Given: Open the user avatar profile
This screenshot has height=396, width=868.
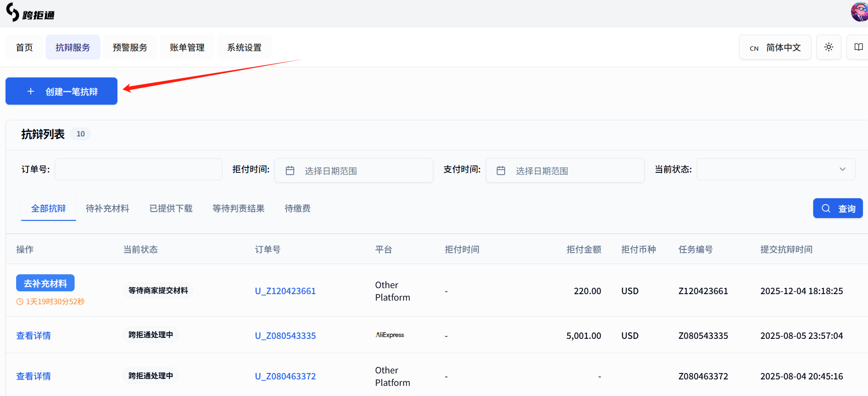Looking at the screenshot, I should (859, 12).
